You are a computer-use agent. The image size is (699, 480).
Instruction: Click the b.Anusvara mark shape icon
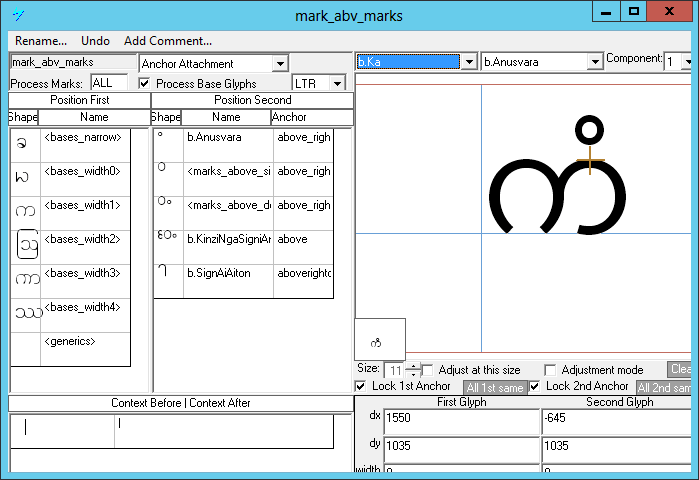pyautogui.click(x=160, y=134)
